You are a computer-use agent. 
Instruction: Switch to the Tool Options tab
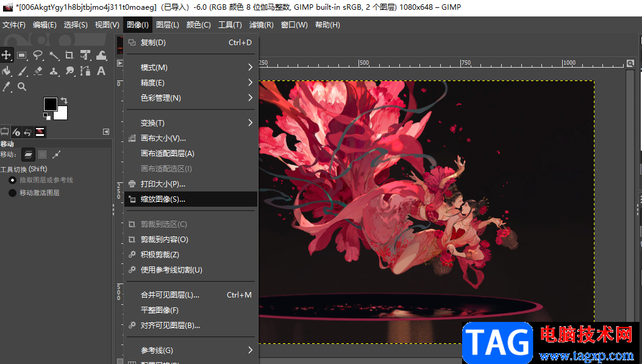coord(5,132)
